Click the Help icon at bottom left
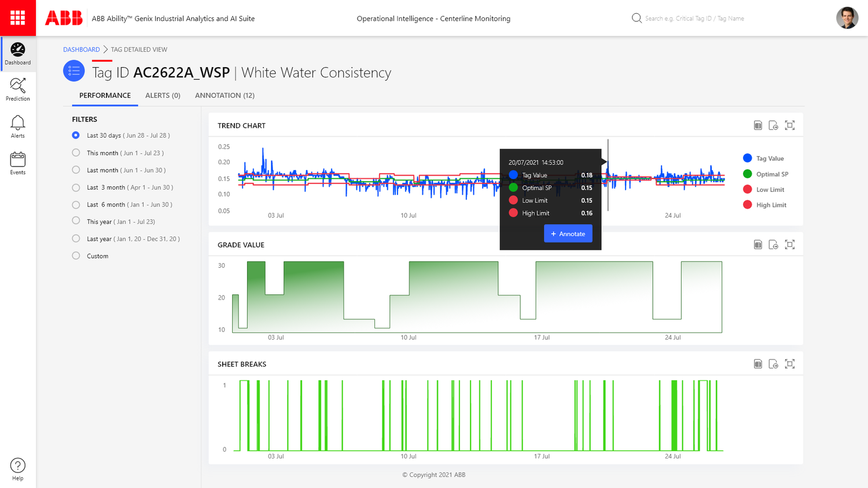868x488 pixels. click(17, 464)
